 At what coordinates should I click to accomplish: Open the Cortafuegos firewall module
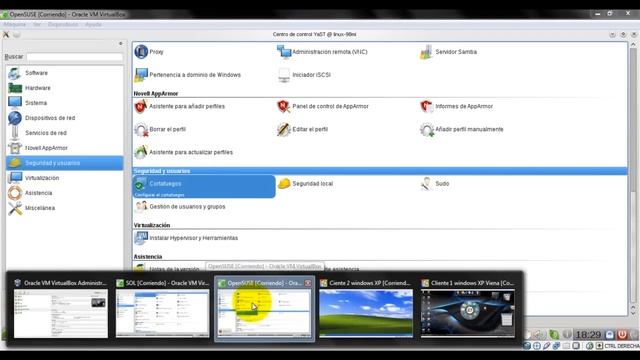click(x=204, y=187)
